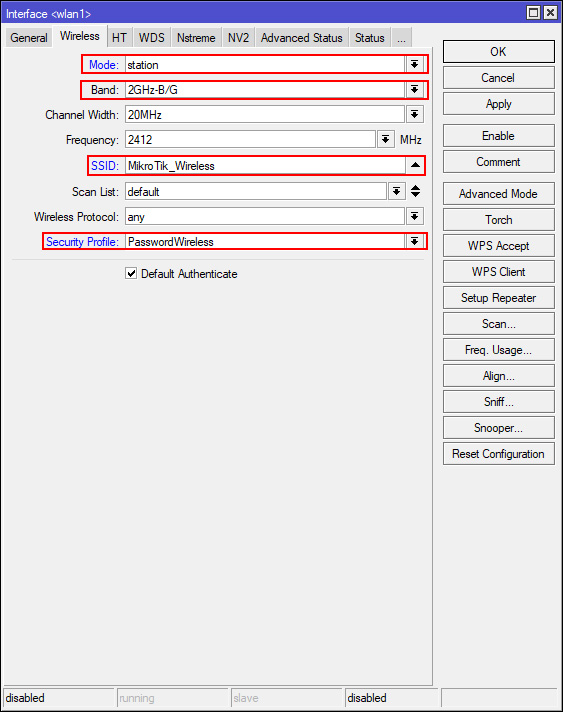
Task: Apply the wireless settings
Action: coord(499,104)
